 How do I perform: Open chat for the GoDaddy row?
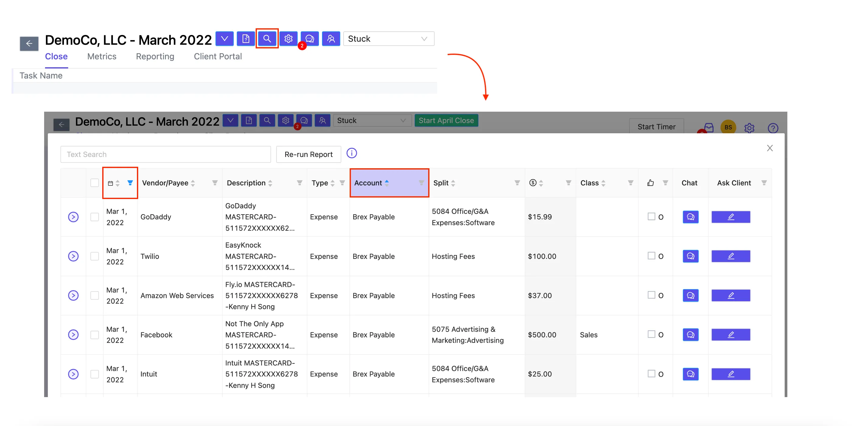point(691,217)
